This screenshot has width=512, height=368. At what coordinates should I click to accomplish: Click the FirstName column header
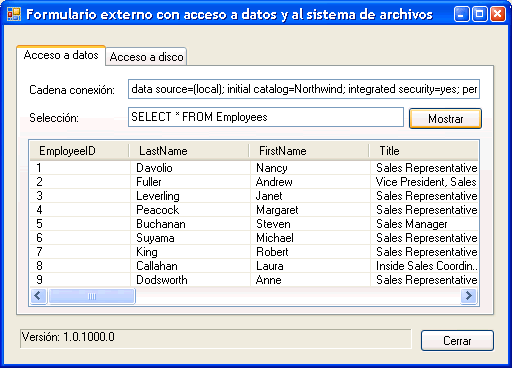(x=309, y=151)
